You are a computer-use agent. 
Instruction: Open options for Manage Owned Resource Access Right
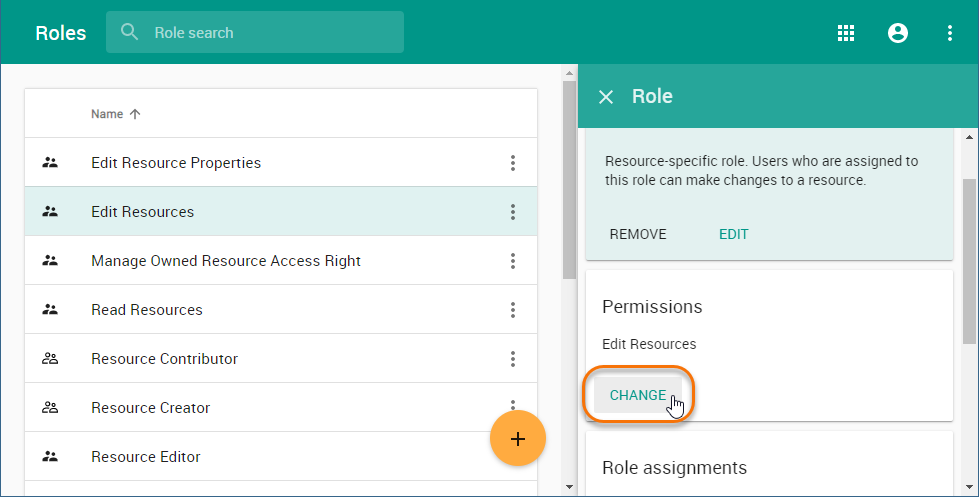[513, 261]
